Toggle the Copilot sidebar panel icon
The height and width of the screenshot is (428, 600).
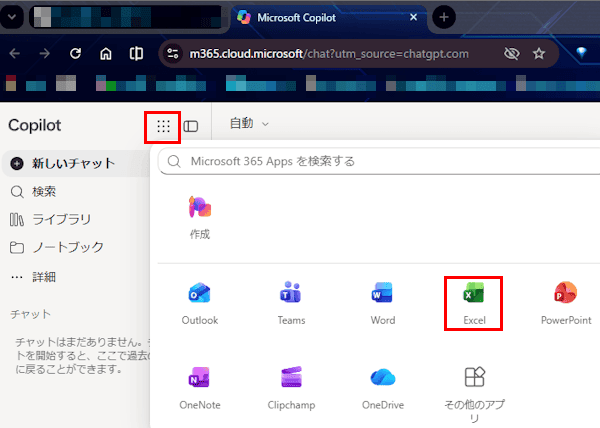click(x=191, y=126)
